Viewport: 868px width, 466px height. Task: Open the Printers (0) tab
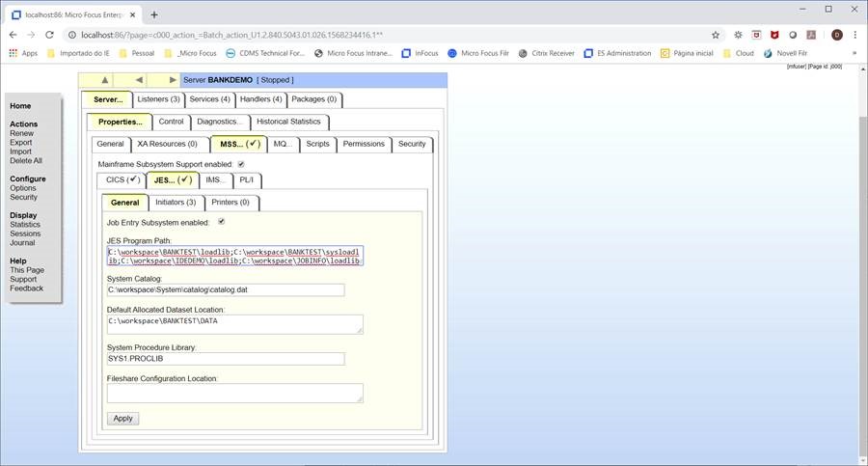coord(231,203)
